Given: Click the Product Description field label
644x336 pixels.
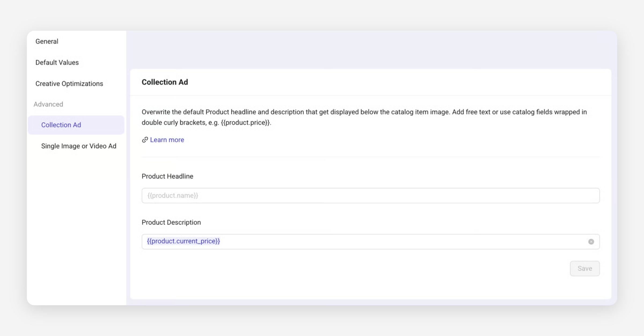Looking at the screenshot, I should tap(171, 222).
